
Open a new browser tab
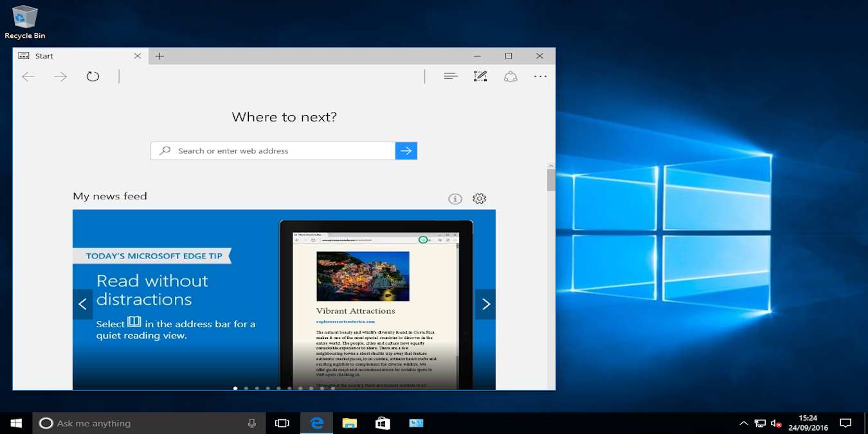point(159,56)
